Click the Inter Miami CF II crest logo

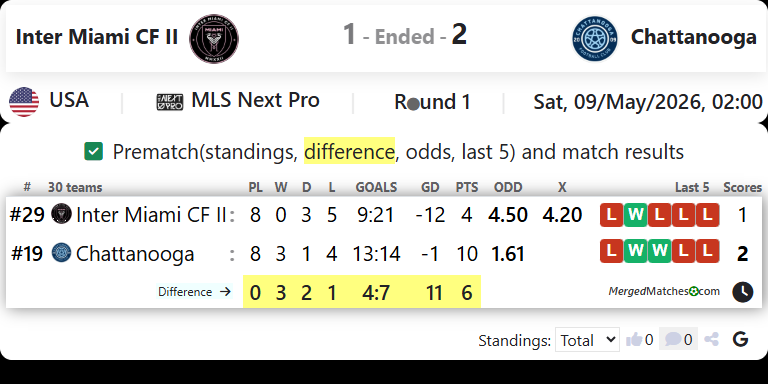(214, 39)
